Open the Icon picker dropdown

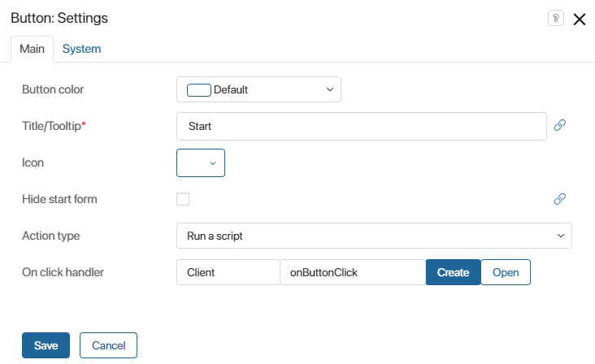201,162
